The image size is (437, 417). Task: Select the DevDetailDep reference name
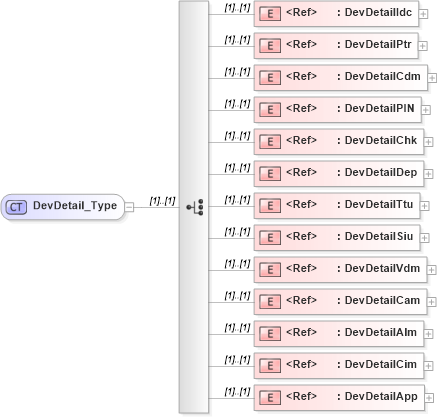click(x=381, y=173)
